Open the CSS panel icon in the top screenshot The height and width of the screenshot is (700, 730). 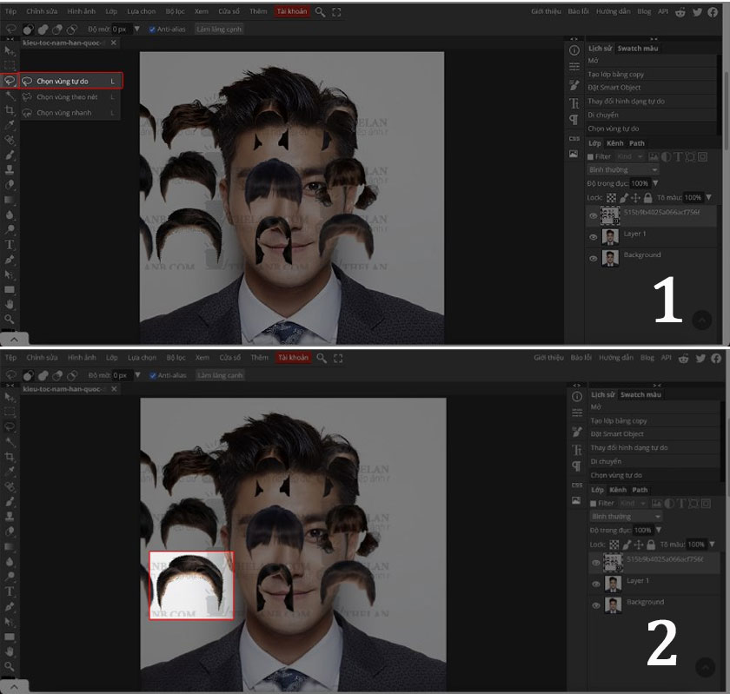click(574, 138)
